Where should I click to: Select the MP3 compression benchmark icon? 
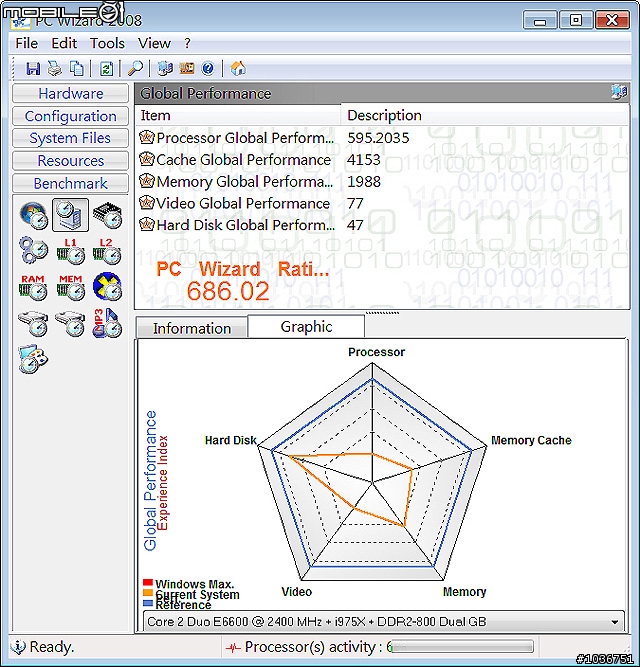click(107, 323)
